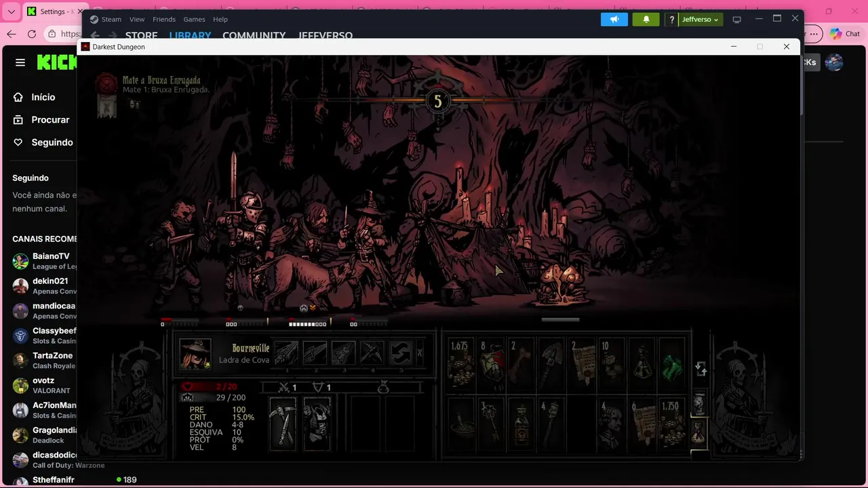Open the Steam COMMUNITY tab
This screenshot has width=868, height=488.
coord(254,35)
